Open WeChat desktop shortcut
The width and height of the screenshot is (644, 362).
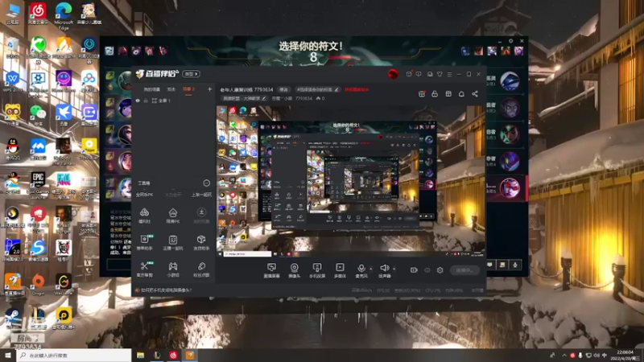pyautogui.click(x=38, y=115)
